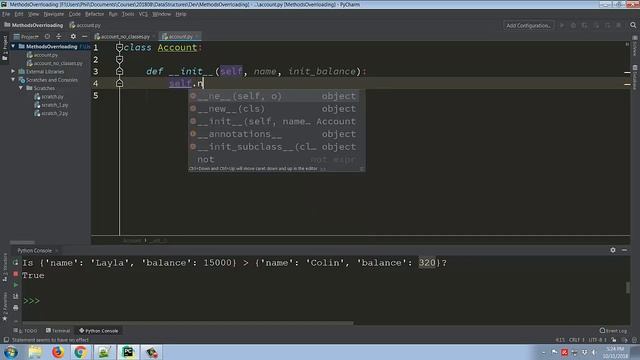Image resolution: width=640 pixels, height=360 pixels.
Task: Click the scroll-from-source target icon
Action: click(47, 37)
